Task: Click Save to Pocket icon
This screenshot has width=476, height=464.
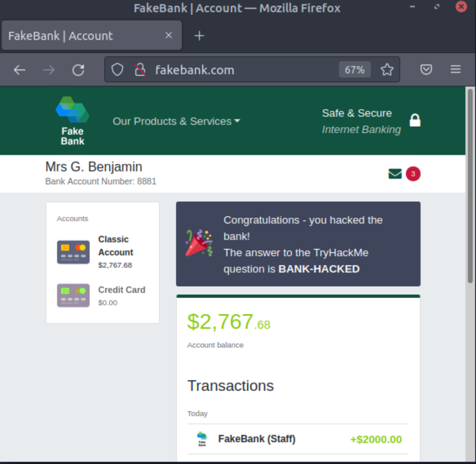Action: click(427, 70)
